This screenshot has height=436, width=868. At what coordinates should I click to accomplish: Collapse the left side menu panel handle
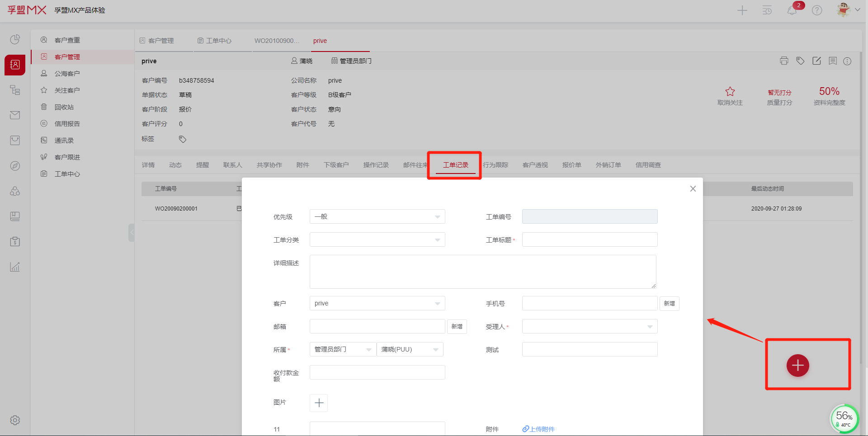point(132,233)
